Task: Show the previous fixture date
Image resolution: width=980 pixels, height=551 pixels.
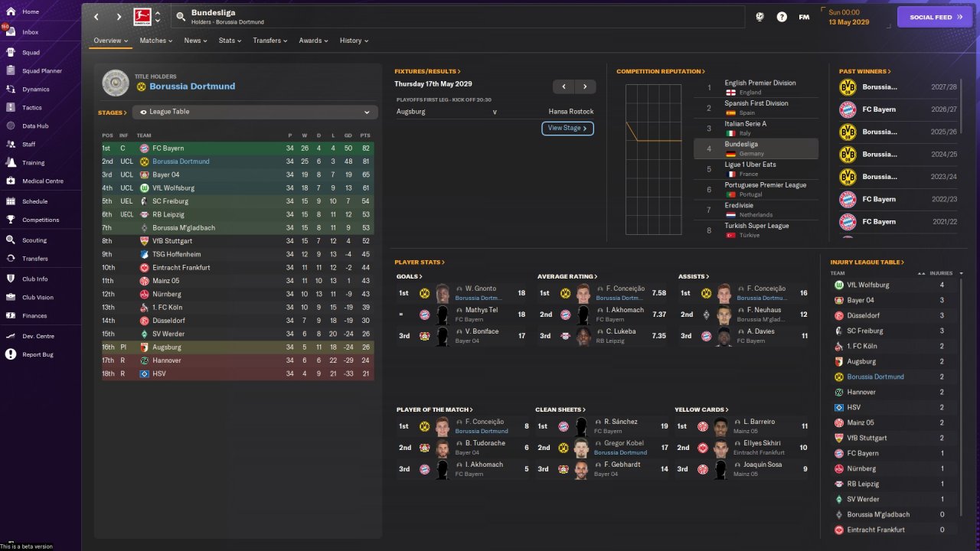Action: (x=563, y=86)
